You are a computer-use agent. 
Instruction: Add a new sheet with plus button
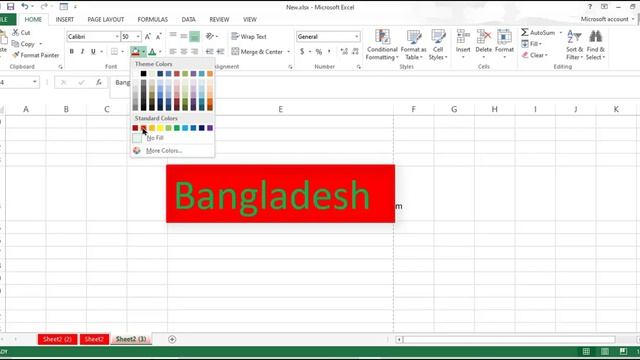coord(172,339)
